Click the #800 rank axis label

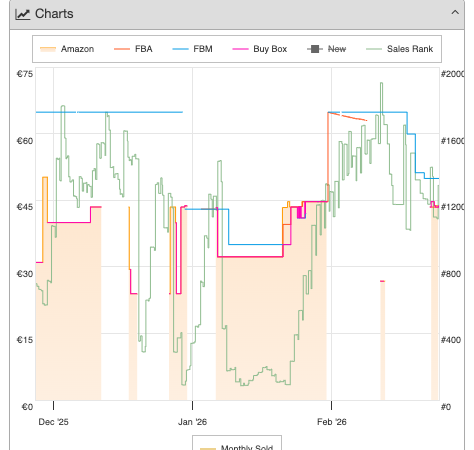(x=451, y=274)
